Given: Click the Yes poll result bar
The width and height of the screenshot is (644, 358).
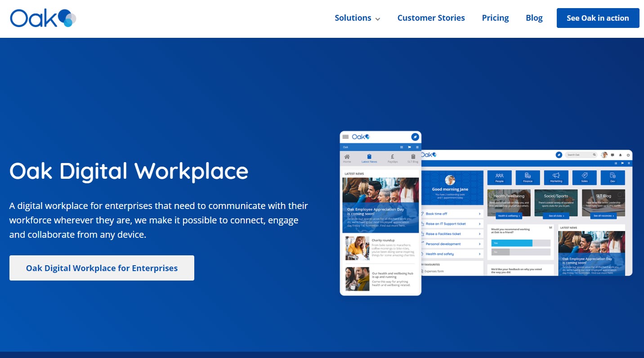Looking at the screenshot, I should click(x=512, y=243).
